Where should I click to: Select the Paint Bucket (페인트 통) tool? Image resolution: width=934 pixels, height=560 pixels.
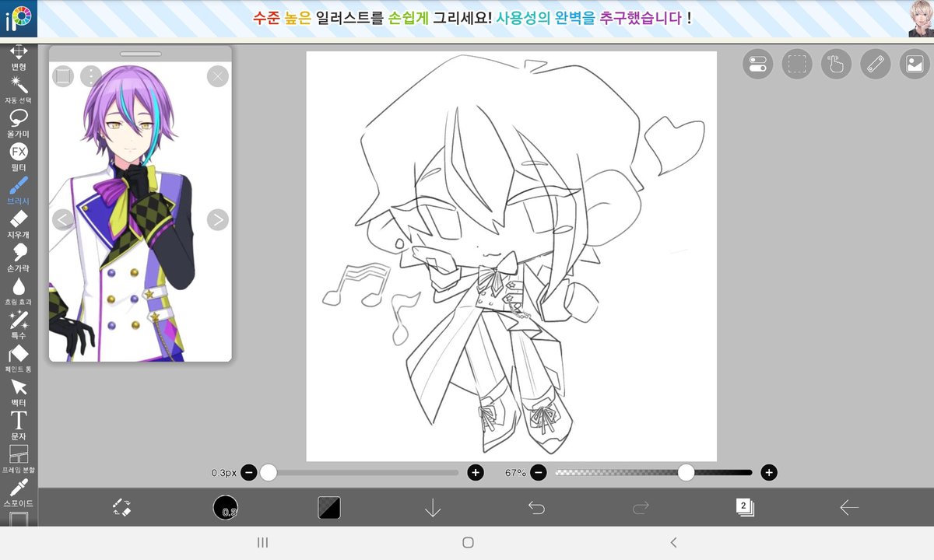click(19, 359)
